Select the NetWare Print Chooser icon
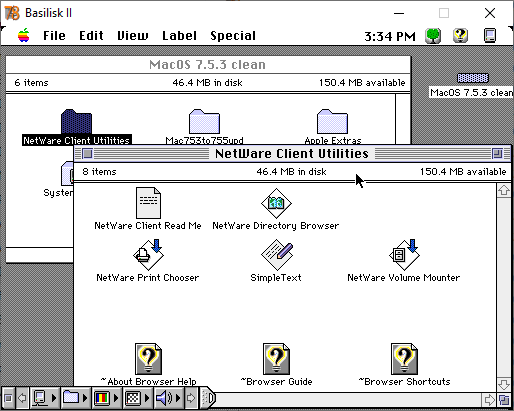This screenshot has height=411, width=514. (x=148, y=255)
